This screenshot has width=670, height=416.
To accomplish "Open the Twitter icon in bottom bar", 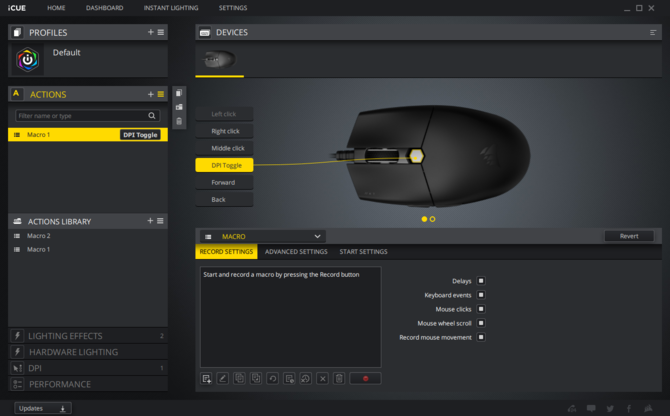I will (610, 408).
